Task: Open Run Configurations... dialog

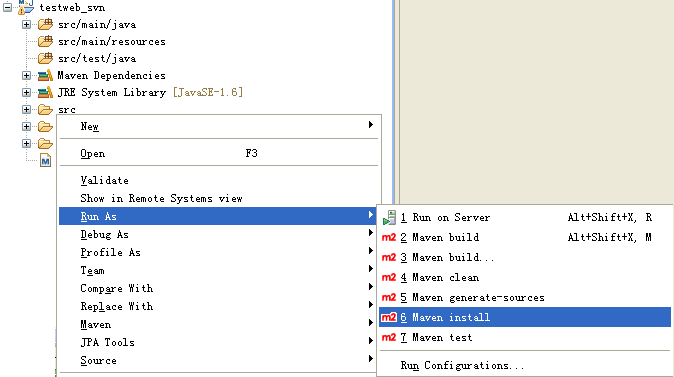Action: [525, 365]
